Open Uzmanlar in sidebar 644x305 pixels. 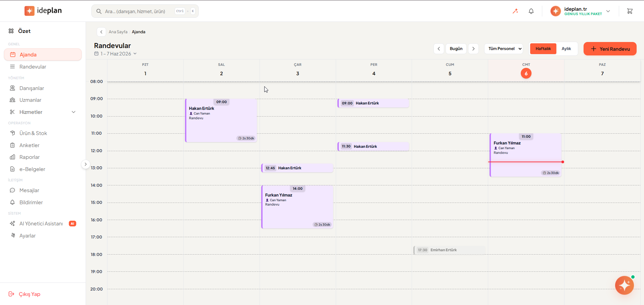pos(43,100)
